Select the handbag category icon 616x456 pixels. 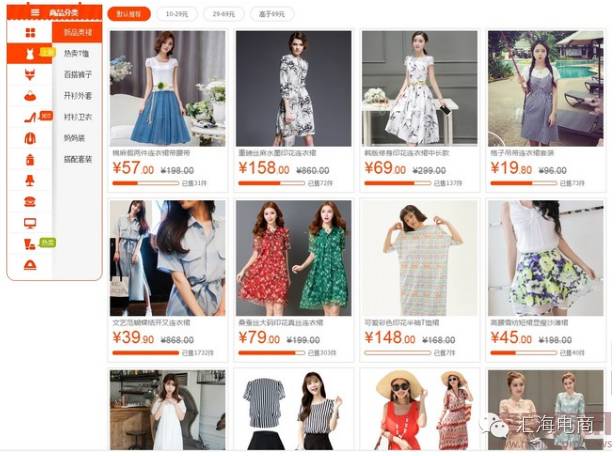(x=30, y=96)
